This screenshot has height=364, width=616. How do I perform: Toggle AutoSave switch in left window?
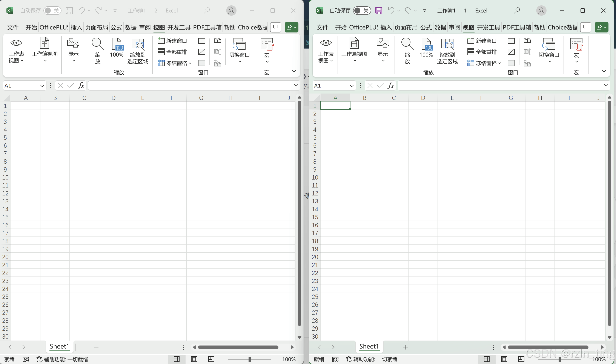coord(52,11)
